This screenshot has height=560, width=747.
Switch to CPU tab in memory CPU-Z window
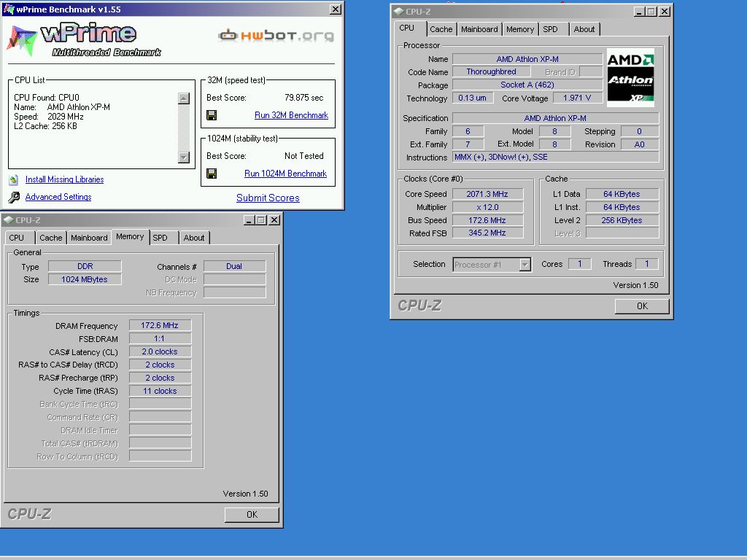point(18,238)
